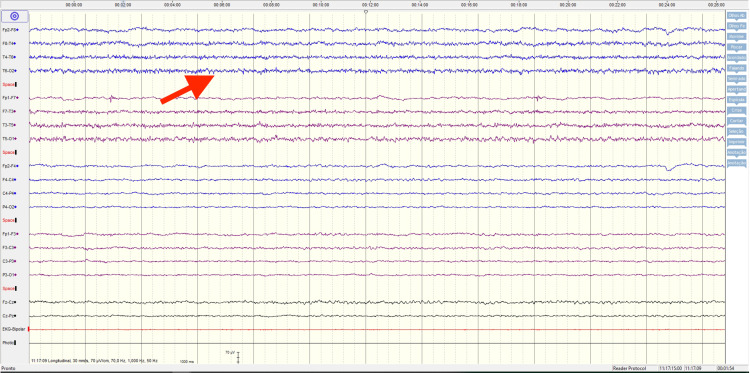Click the 00:26:00 time ruler label
Viewport: 750px width, 373px height.
click(x=717, y=5)
